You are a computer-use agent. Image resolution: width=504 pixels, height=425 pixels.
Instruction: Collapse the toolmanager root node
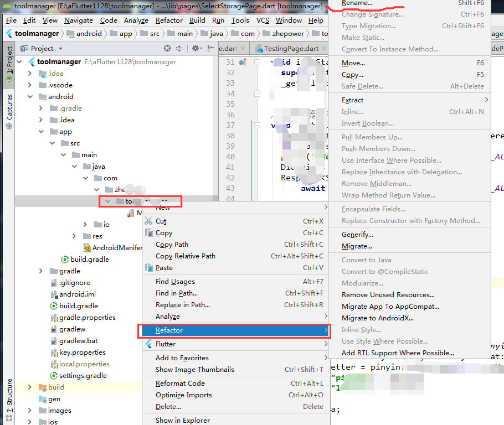(x=19, y=61)
